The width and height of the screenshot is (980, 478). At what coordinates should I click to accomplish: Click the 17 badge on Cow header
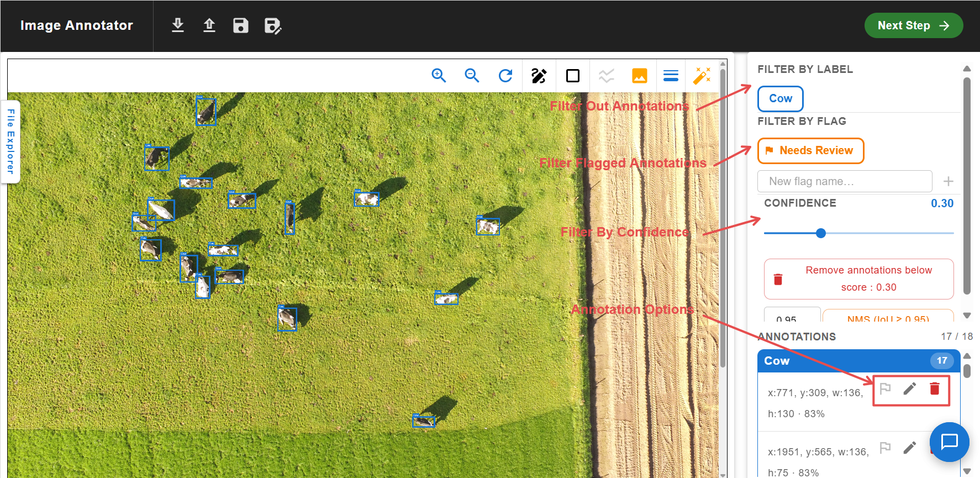point(942,361)
